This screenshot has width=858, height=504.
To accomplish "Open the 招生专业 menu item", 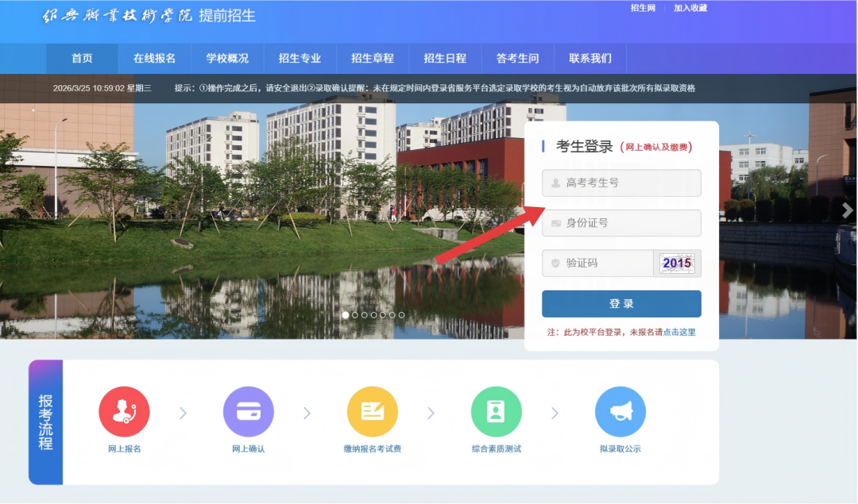I will [300, 58].
